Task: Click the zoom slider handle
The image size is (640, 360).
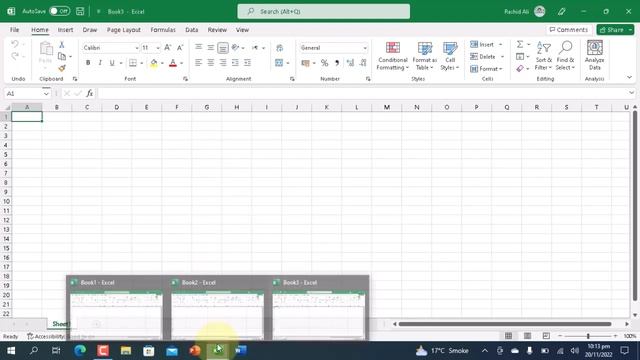Action: point(588,336)
